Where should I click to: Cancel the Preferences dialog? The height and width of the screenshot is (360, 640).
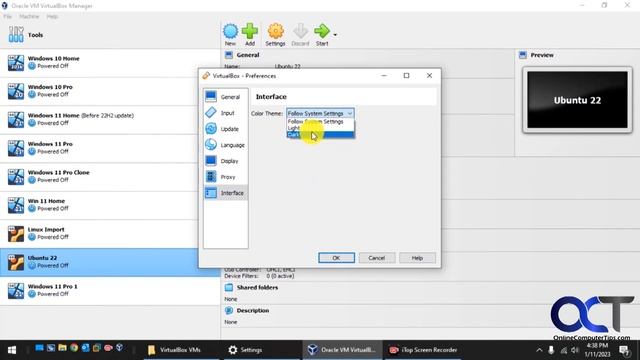377,258
